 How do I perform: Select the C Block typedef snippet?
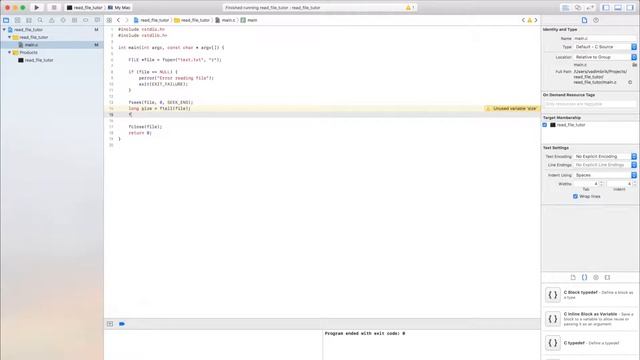coord(590,295)
